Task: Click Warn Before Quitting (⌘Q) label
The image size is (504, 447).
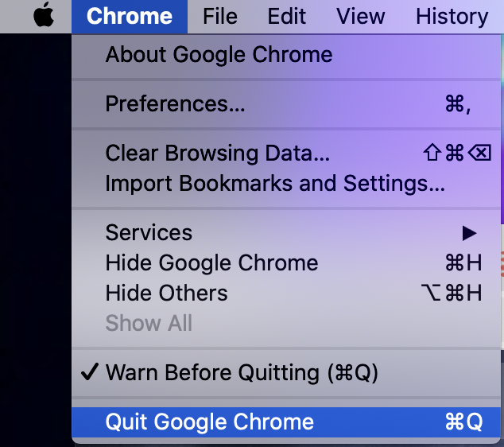Action: (242, 373)
